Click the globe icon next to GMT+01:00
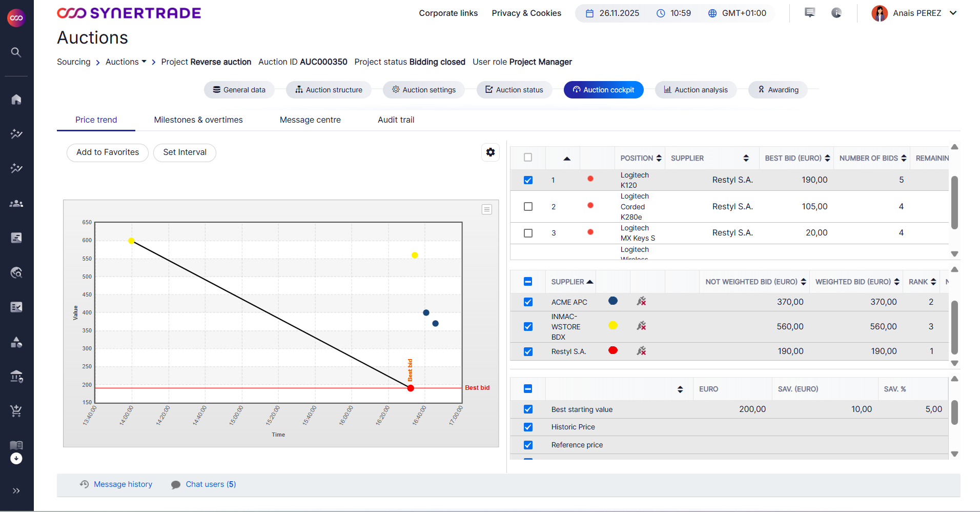The height and width of the screenshot is (512, 980). pos(712,13)
